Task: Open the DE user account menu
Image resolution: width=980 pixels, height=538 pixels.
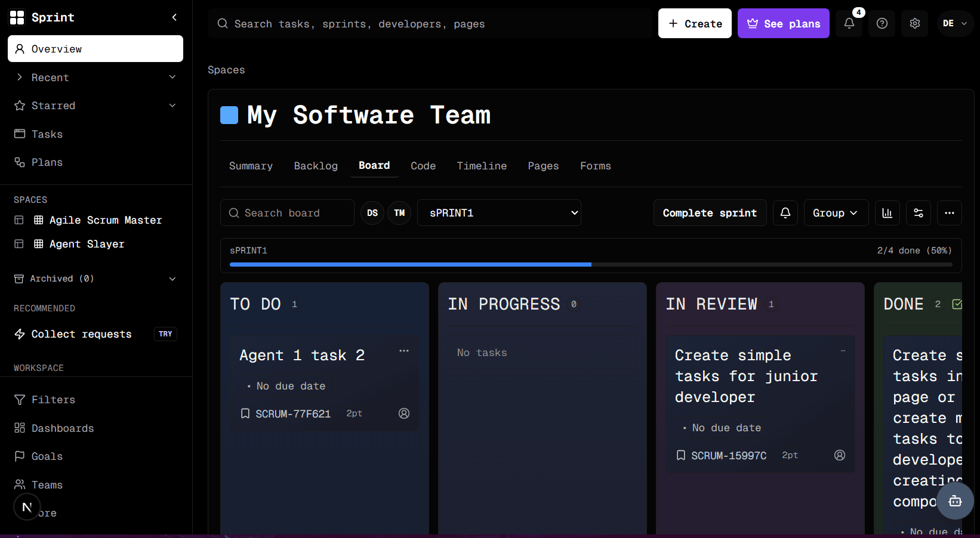Action: pos(955,23)
